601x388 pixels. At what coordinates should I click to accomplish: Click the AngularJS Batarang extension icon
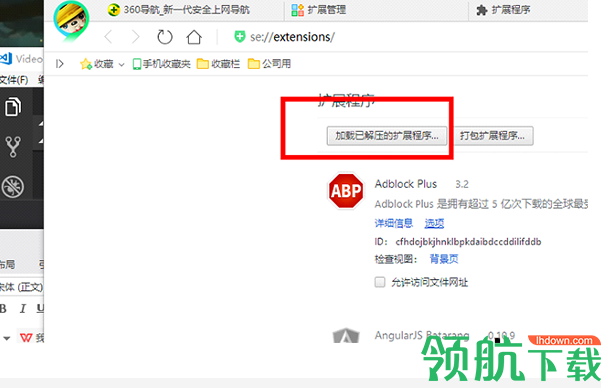tap(346, 335)
